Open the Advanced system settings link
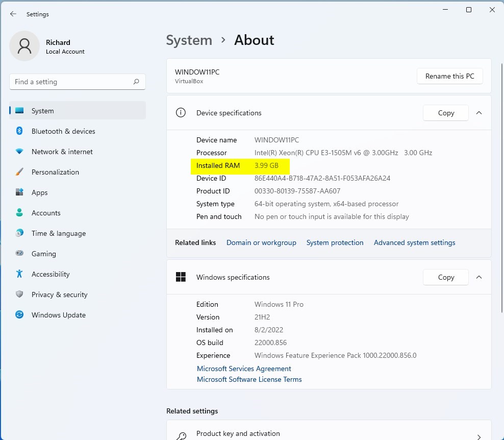The height and width of the screenshot is (440, 504). coord(414,242)
